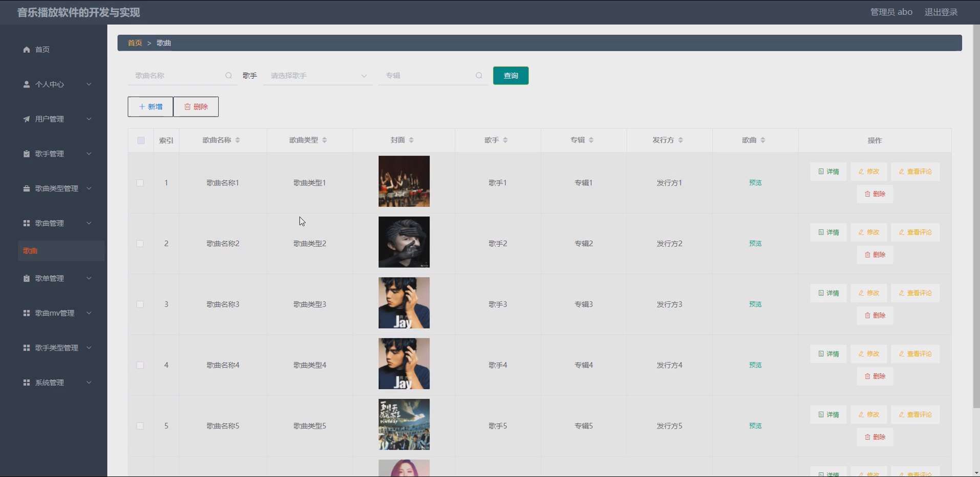
Task: Click 修改 for 歌曲名称2
Action: click(x=869, y=232)
